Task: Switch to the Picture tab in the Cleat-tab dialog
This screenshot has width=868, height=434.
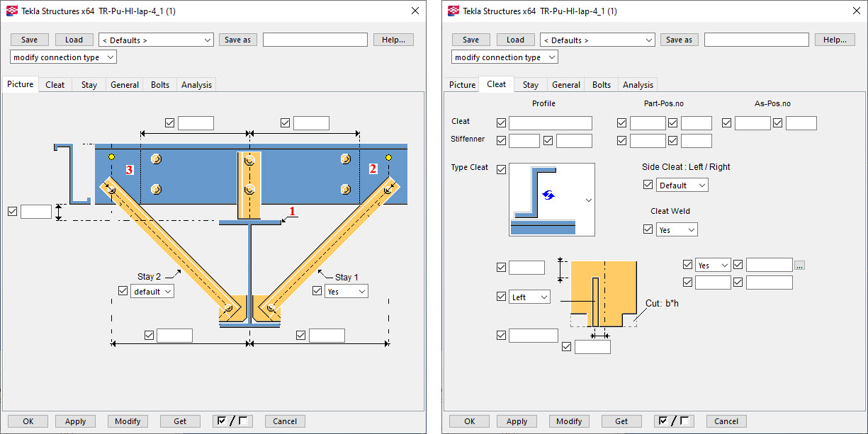Action: point(462,85)
